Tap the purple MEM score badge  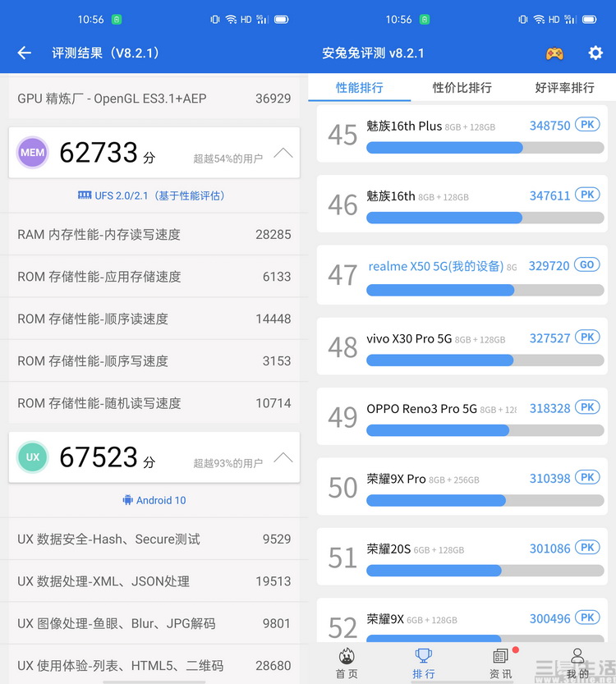click(32, 153)
